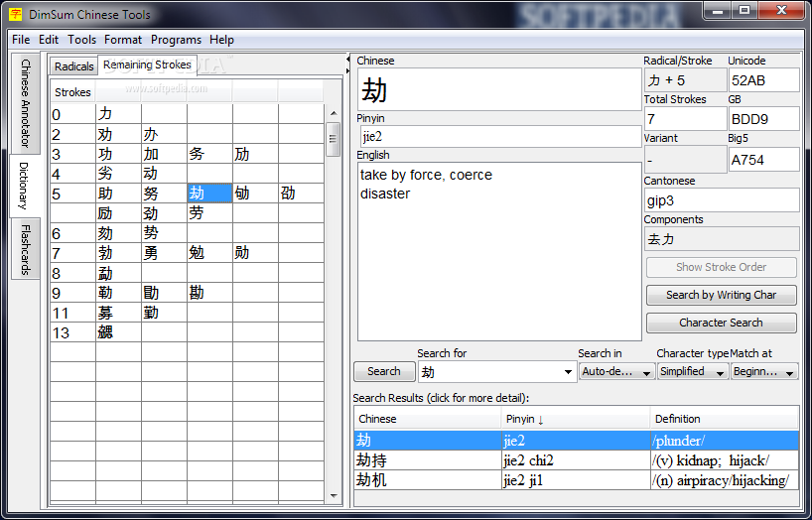Switch to the Radicals tab

pyautogui.click(x=74, y=66)
